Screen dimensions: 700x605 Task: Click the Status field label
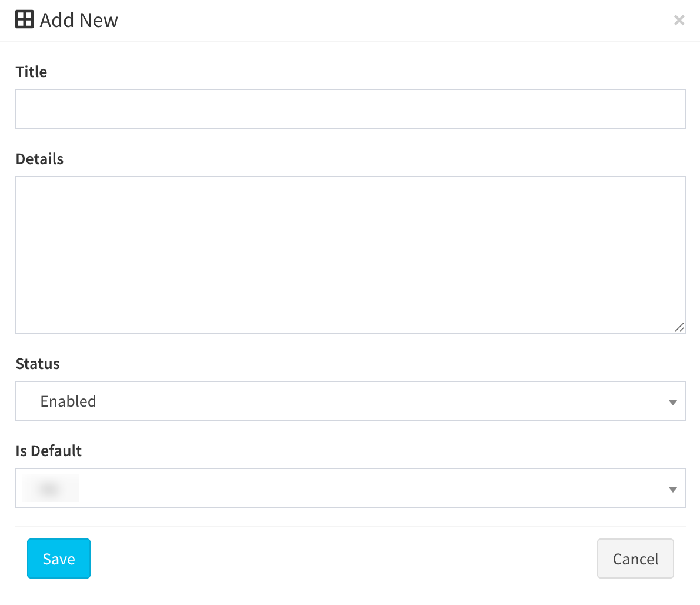point(38,364)
